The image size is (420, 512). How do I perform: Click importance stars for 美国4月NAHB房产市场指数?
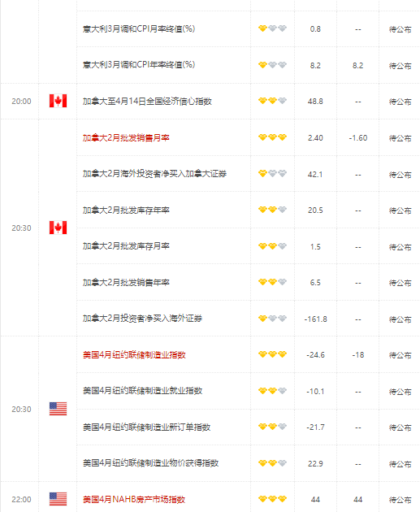tap(272, 499)
